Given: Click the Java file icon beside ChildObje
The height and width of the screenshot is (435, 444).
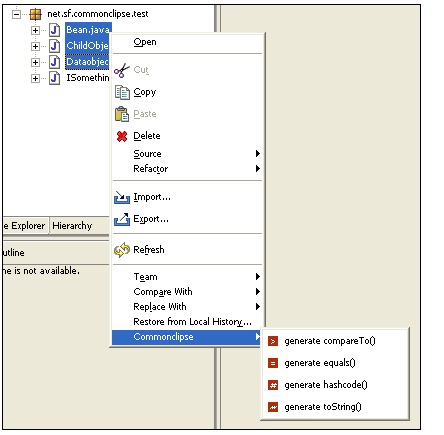Looking at the screenshot, I should coord(55,46).
